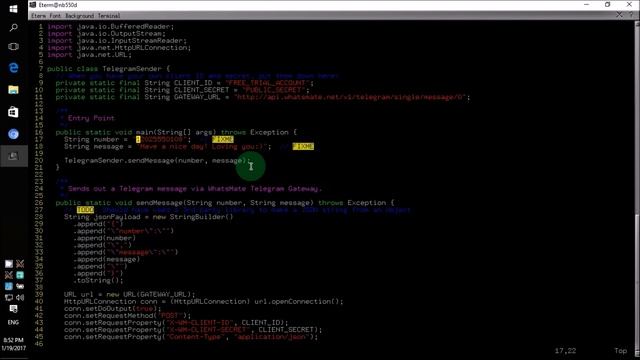The width and height of the screenshot is (640, 360).
Task: Click the 'PUBLIC_SECRET' string value
Action: 274,90
